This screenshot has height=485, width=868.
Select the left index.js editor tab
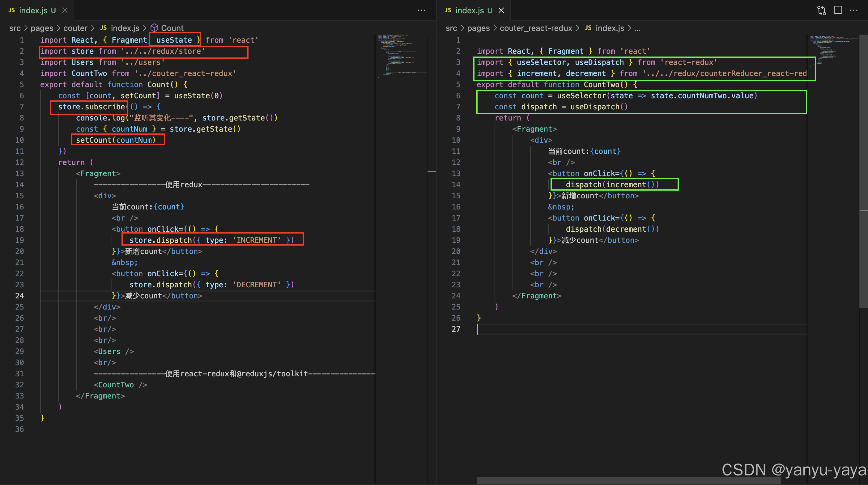click(33, 11)
